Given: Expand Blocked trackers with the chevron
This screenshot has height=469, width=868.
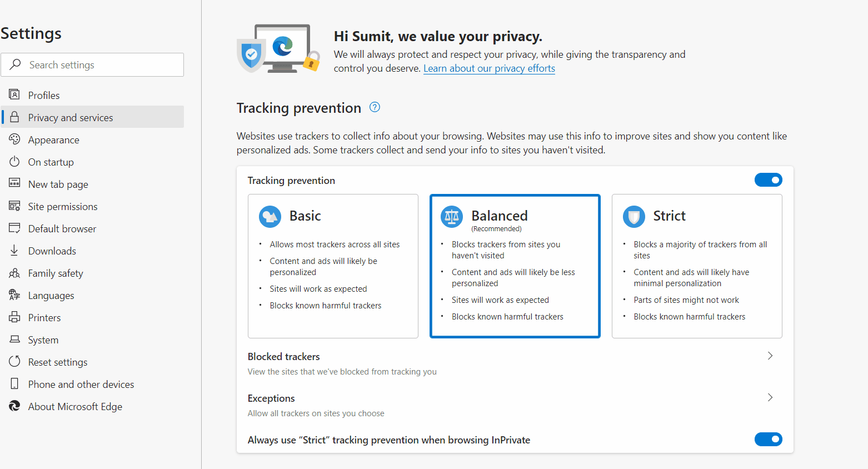Looking at the screenshot, I should (770, 356).
